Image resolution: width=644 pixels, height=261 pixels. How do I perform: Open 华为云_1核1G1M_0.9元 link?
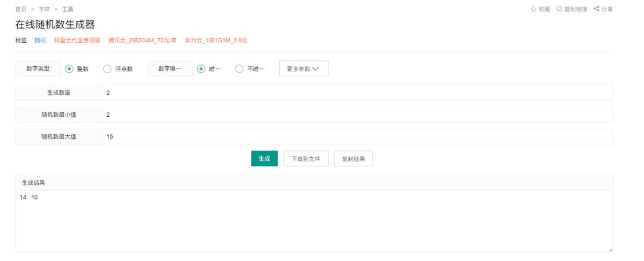coord(216,41)
